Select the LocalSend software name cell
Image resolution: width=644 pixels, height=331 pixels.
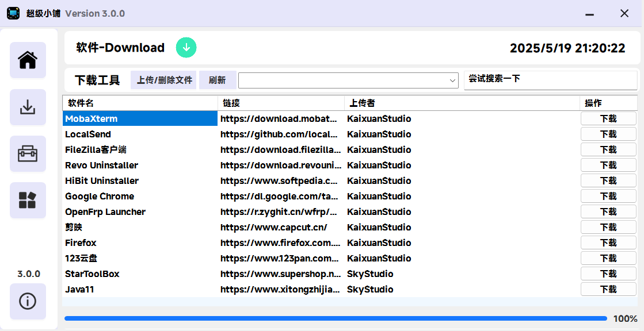click(x=140, y=134)
